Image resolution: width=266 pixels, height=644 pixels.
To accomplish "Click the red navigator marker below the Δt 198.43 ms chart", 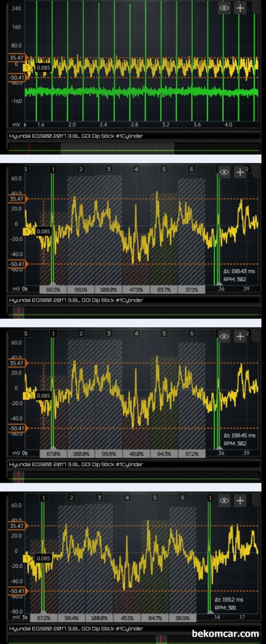I will tap(19, 313).
